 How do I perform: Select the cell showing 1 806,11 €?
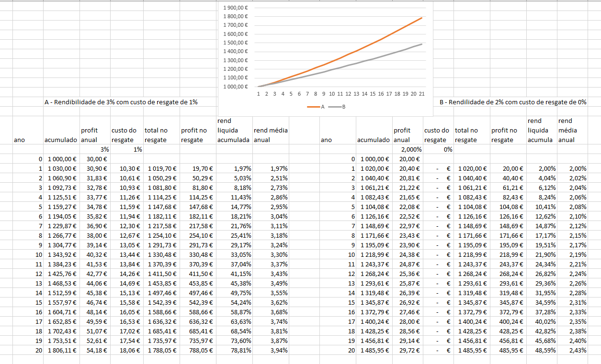62,351
